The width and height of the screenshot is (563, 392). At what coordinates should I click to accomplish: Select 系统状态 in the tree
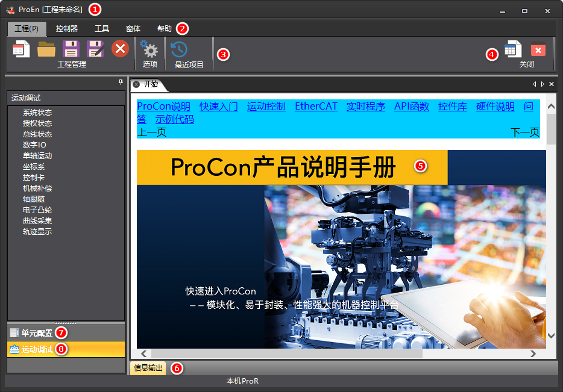37,113
